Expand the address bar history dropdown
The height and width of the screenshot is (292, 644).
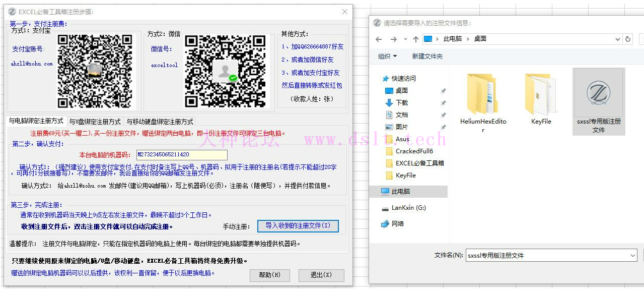coord(618,39)
